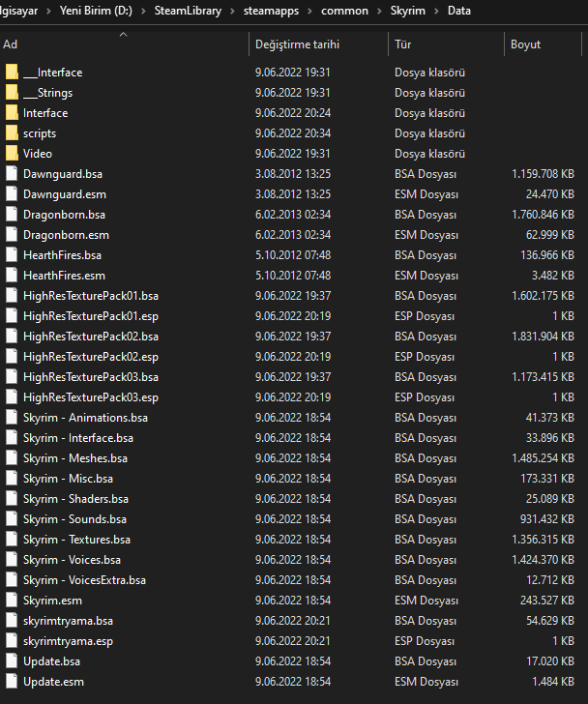Select the Interface folder name
The width and height of the screenshot is (588, 704).
point(45,113)
